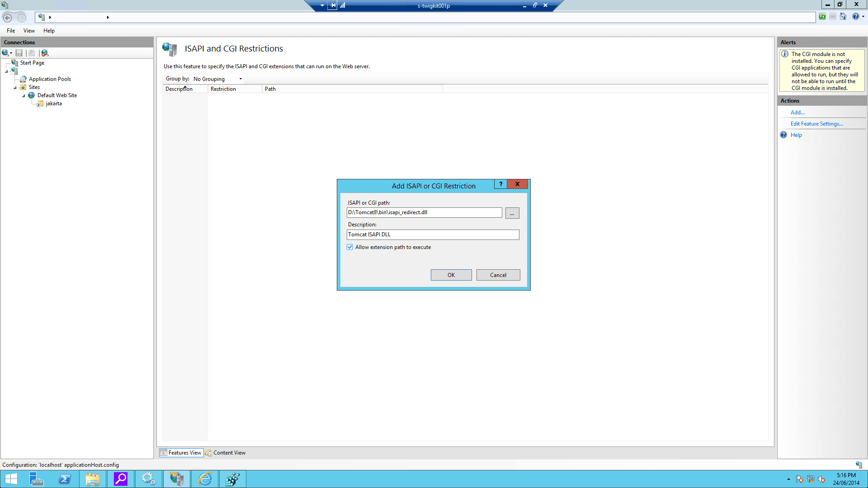Screen dimensions: 868x488
Task: Switch to the Content View tab
Action: (x=226, y=453)
